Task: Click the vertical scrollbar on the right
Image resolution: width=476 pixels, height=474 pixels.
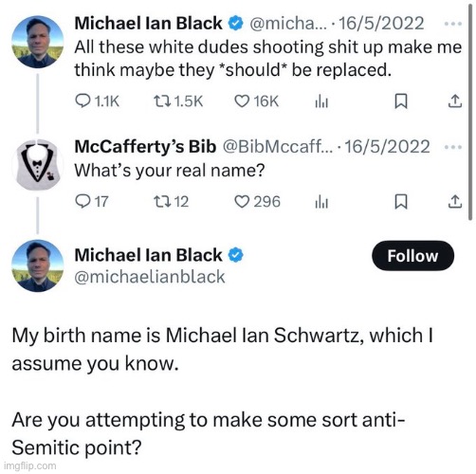Action: tap(470, 111)
